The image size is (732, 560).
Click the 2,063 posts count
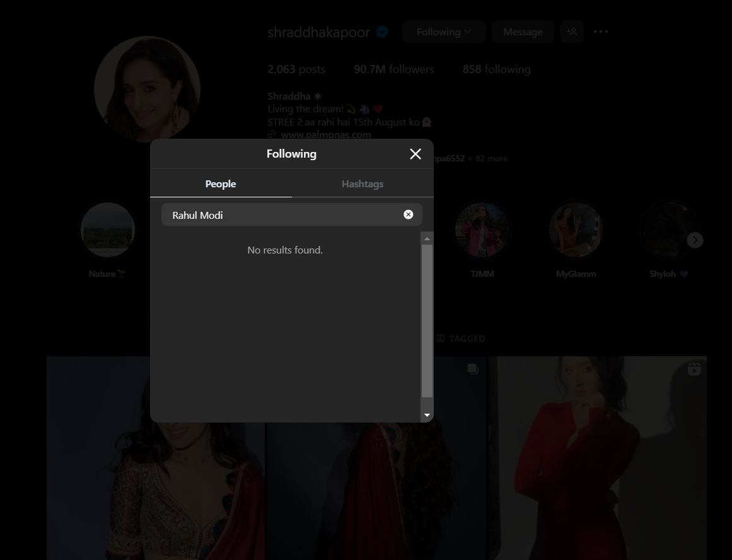296,69
